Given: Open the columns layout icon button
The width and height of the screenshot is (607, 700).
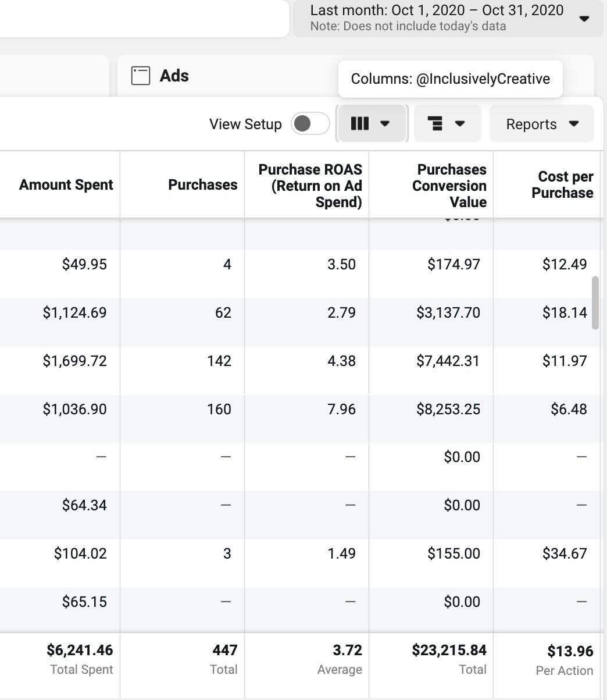Looking at the screenshot, I should tap(360, 123).
